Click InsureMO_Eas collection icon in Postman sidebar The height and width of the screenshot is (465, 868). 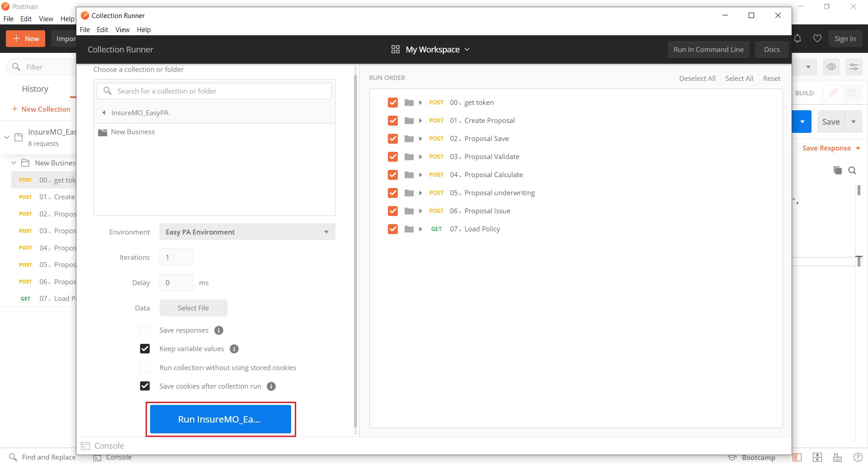pos(19,137)
